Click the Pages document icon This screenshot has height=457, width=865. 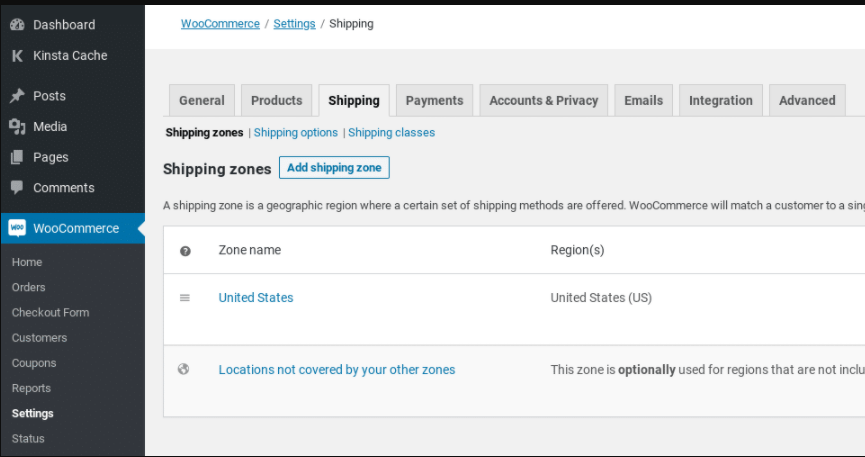pos(17,157)
